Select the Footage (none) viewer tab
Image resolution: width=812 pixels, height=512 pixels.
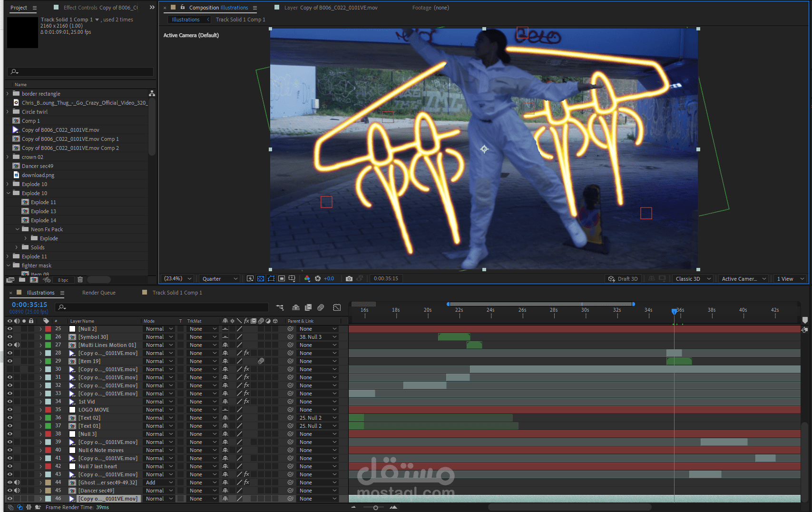pyautogui.click(x=430, y=8)
